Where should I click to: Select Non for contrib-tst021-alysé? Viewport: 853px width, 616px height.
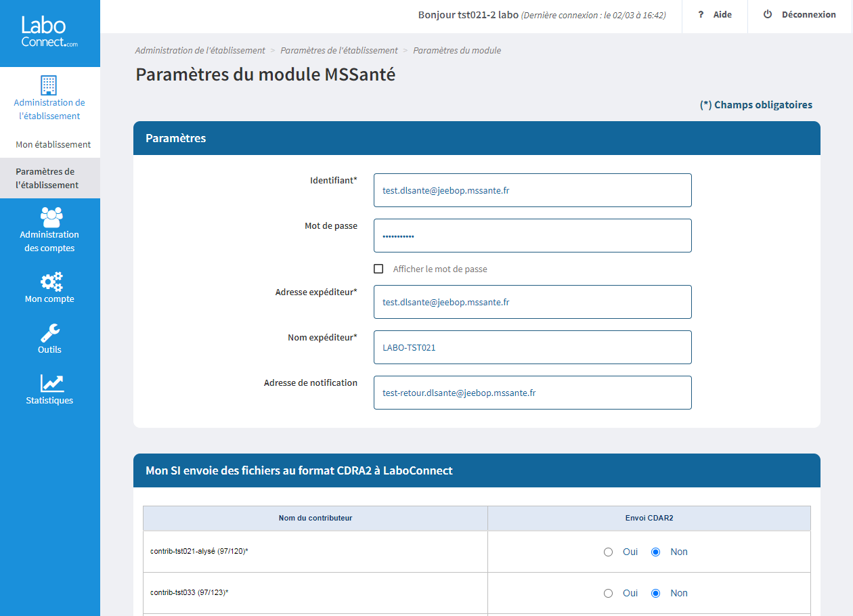pos(655,552)
